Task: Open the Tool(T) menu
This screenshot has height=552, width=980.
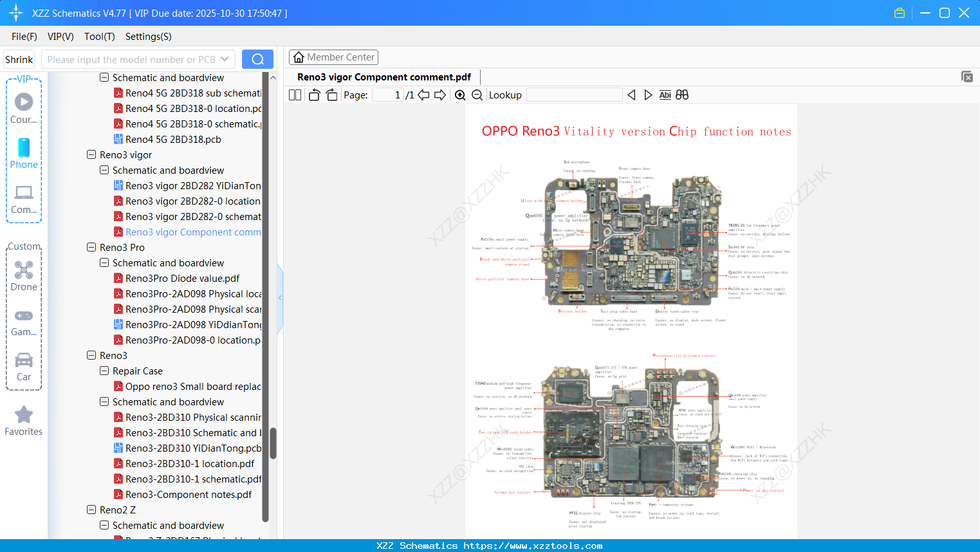Action: tap(99, 37)
